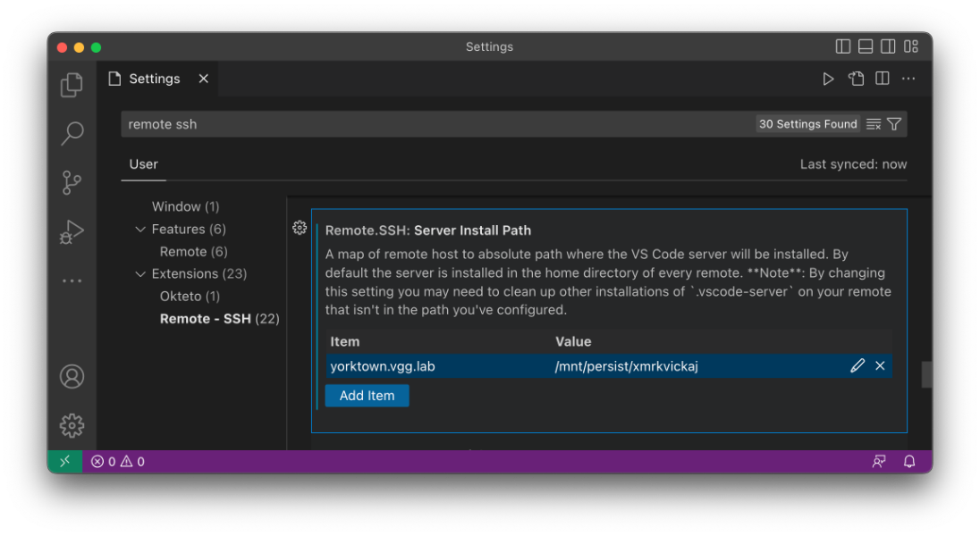This screenshot has width=980, height=536.
Task: Clear the settings search input
Action: coord(874,124)
